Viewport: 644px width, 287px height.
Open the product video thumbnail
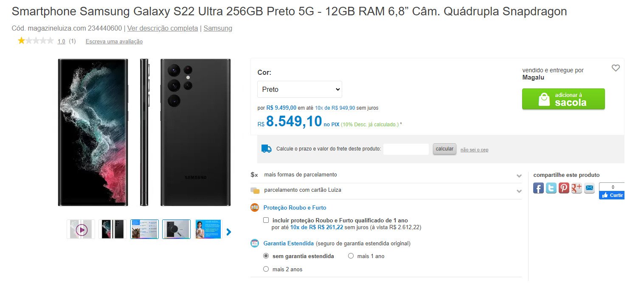81,230
